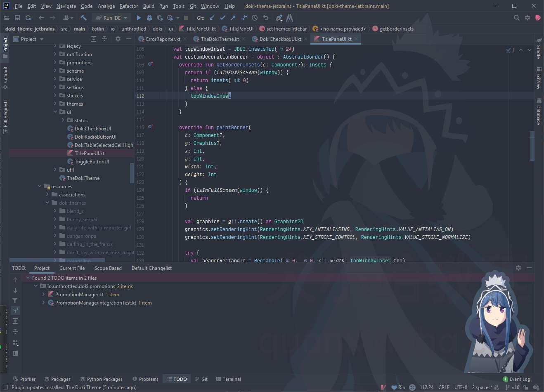
Task: Click Git Commit checkmark icon
Action: 222,18
